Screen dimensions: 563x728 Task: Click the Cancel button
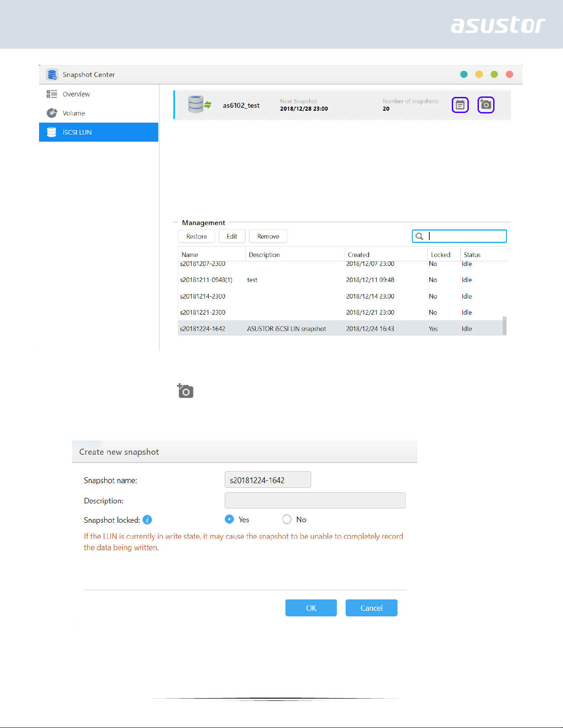tap(371, 608)
